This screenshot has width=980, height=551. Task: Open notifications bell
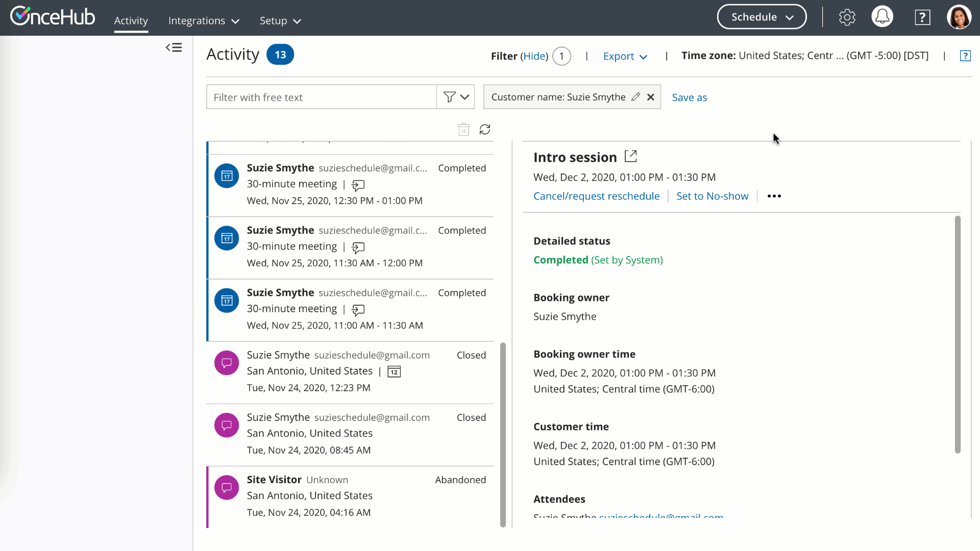point(882,17)
